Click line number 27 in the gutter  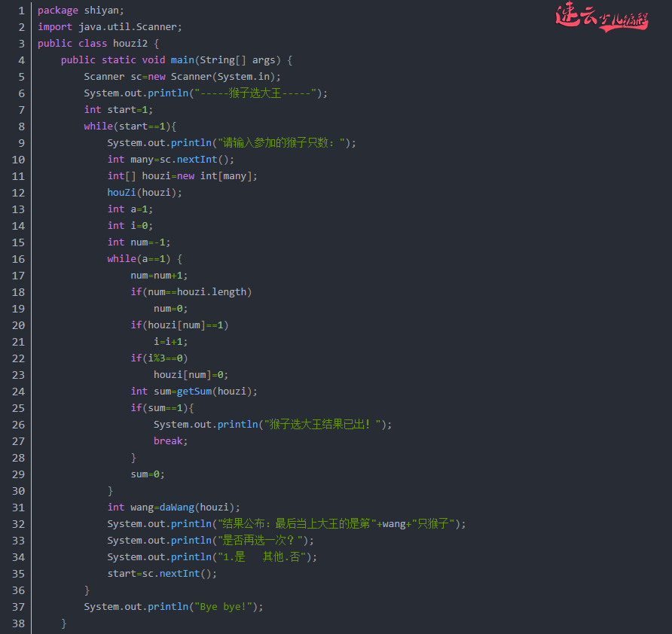[x=18, y=441]
